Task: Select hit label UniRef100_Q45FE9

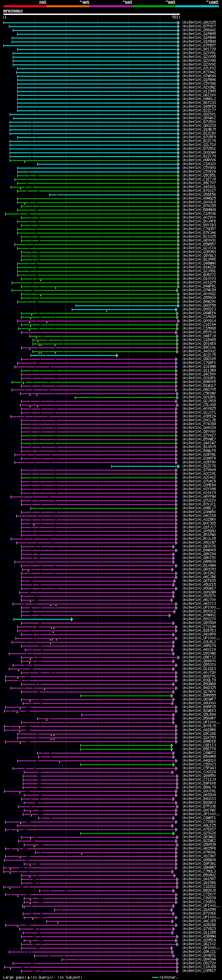Action: point(199,106)
